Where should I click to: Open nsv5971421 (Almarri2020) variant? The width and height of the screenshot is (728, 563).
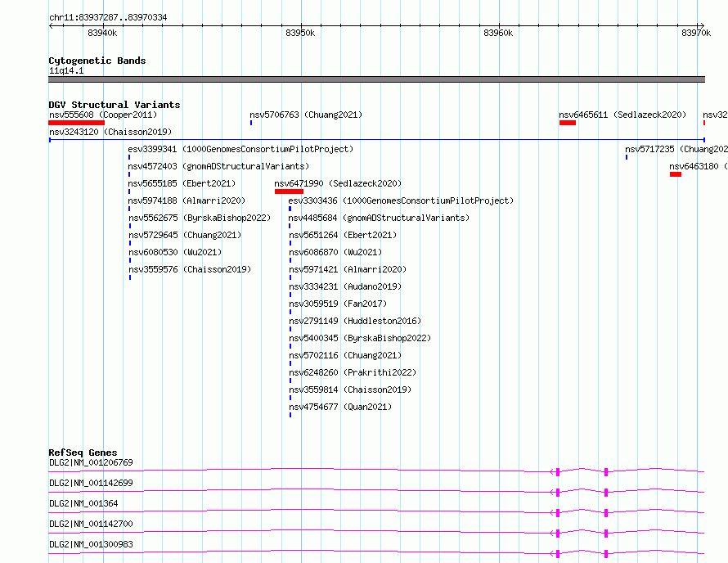tap(348, 269)
